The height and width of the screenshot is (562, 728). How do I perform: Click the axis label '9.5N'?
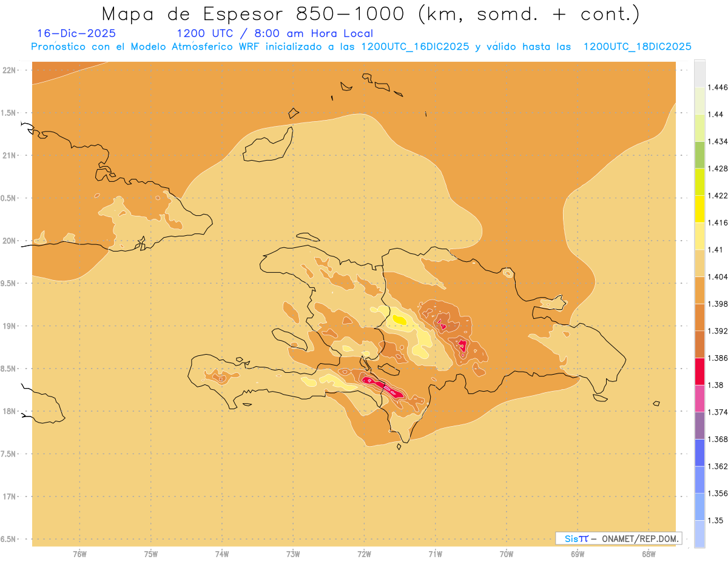tap(9, 283)
